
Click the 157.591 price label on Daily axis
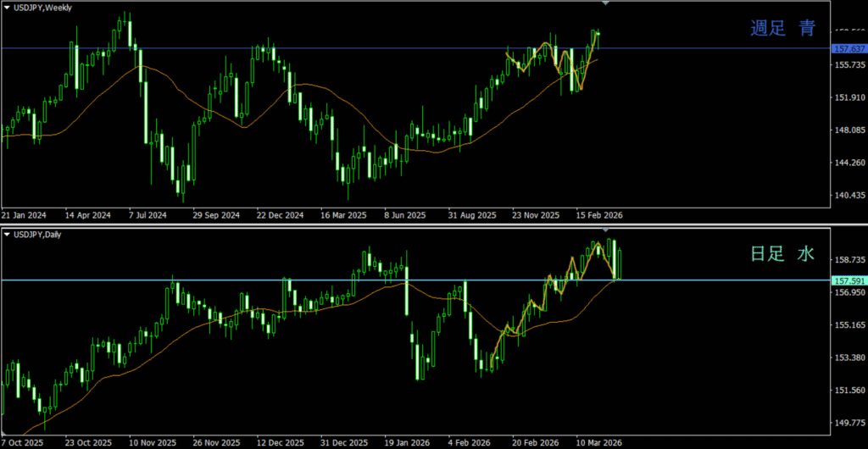[849, 280]
